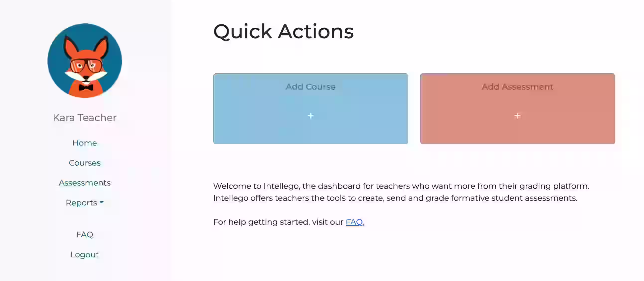Screen dimensions: 644x281
Task: Expand the Reports dropdown caret
Action: tap(102, 202)
